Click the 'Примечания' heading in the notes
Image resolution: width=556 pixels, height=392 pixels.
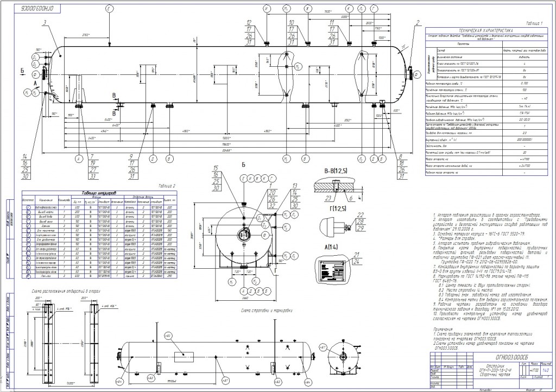point(443,329)
